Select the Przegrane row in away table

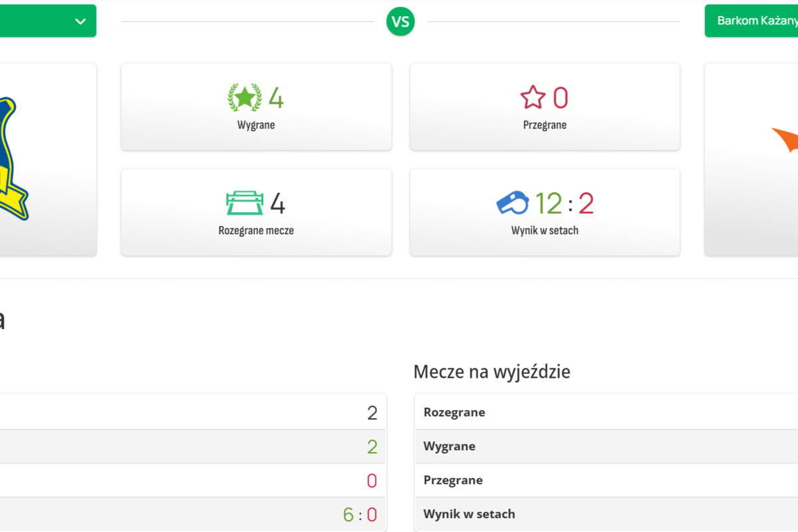(453, 480)
